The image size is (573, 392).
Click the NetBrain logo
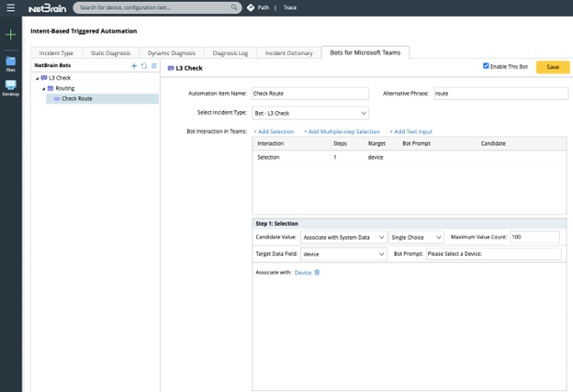[48, 7]
